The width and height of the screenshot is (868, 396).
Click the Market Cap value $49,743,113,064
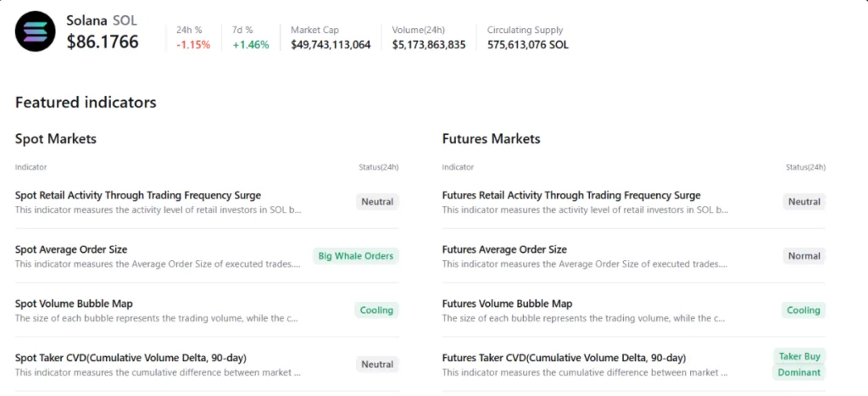(331, 45)
